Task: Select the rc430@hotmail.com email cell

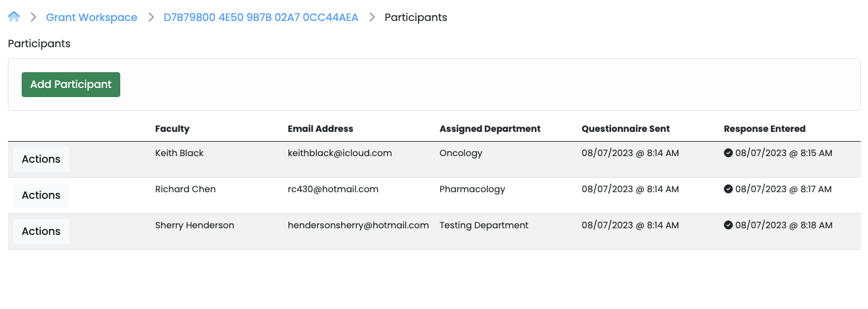Action: pyautogui.click(x=333, y=189)
